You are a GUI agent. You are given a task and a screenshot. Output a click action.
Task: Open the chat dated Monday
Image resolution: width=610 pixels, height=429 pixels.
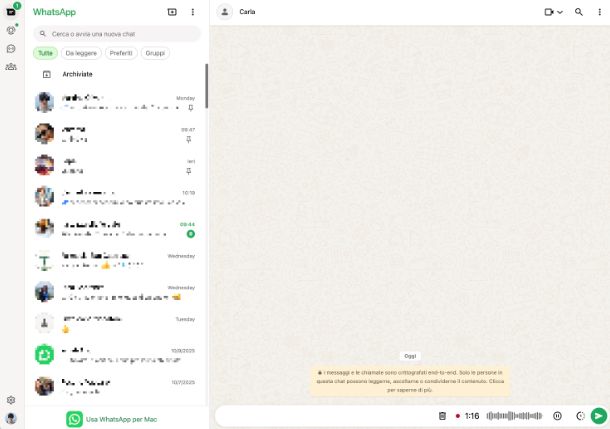click(116, 102)
